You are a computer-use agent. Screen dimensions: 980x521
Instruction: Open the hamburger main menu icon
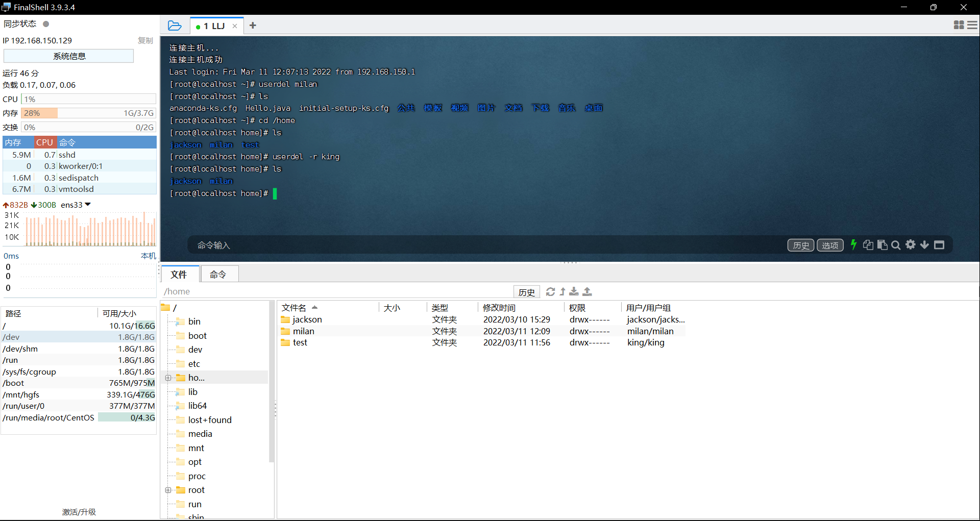click(972, 25)
